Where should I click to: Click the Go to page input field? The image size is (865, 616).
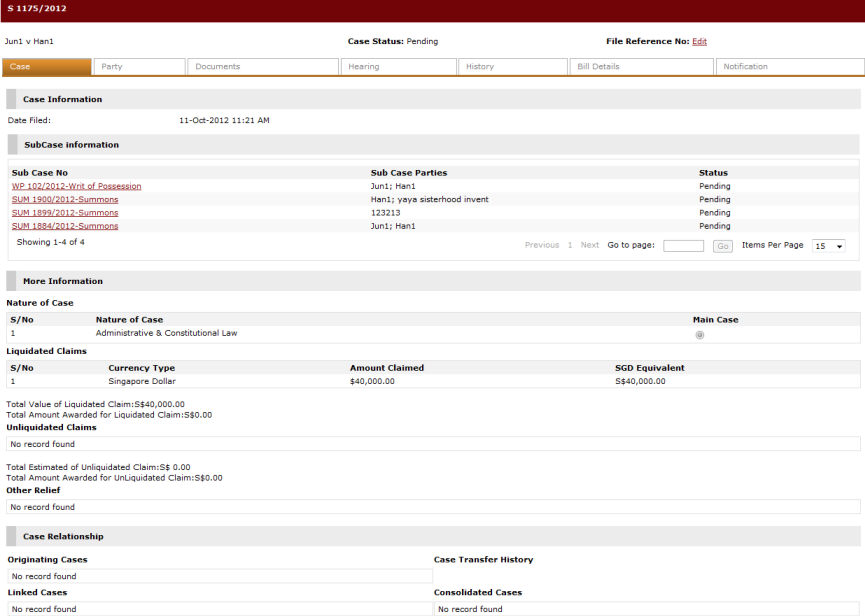coord(683,246)
